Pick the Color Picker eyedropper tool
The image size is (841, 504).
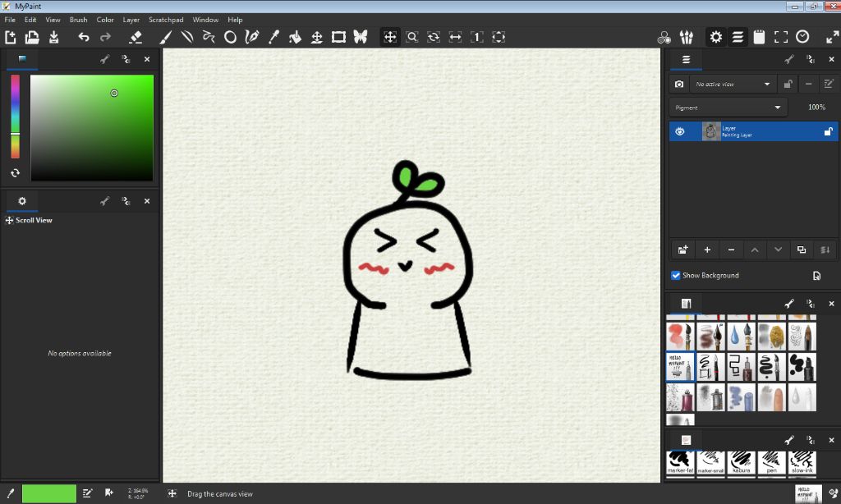click(x=273, y=37)
